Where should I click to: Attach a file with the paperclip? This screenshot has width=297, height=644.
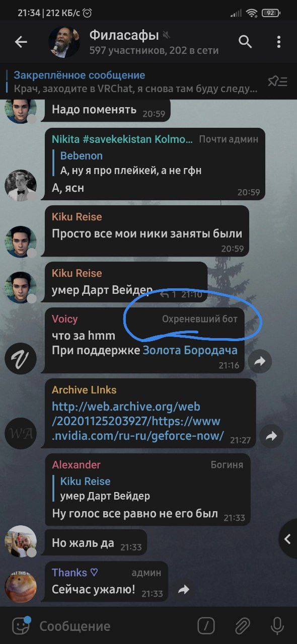click(243, 626)
